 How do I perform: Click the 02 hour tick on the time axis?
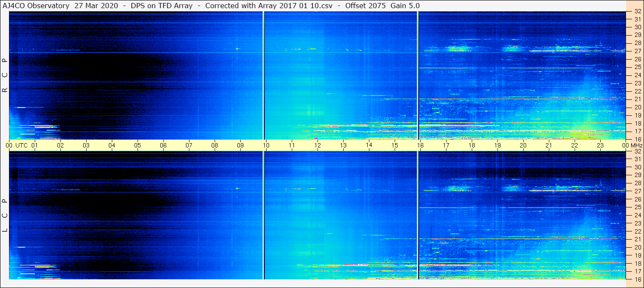point(60,145)
